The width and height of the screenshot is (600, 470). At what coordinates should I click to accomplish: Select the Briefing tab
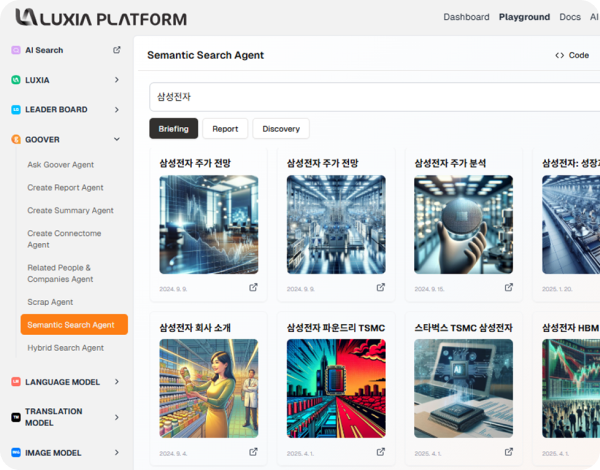[174, 129]
